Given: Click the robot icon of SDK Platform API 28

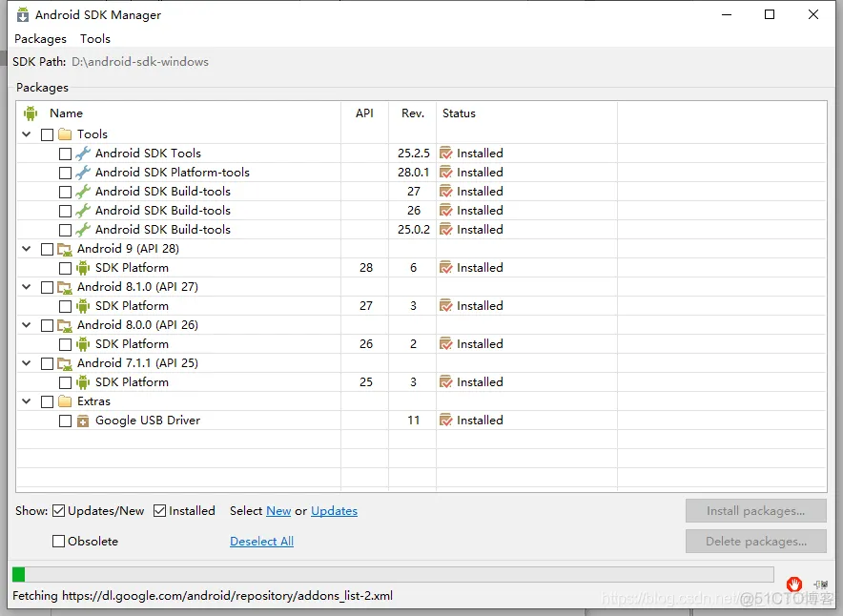Looking at the screenshot, I should 83,268.
